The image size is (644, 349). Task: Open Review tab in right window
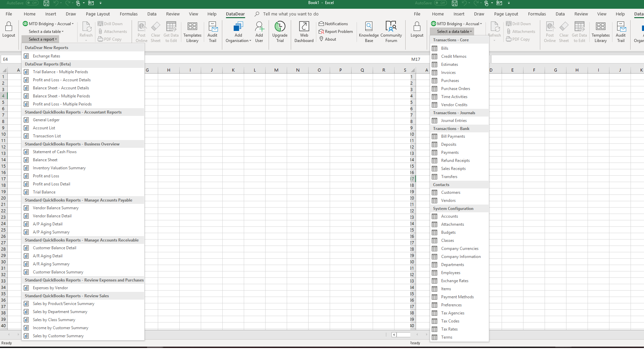(x=581, y=14)
